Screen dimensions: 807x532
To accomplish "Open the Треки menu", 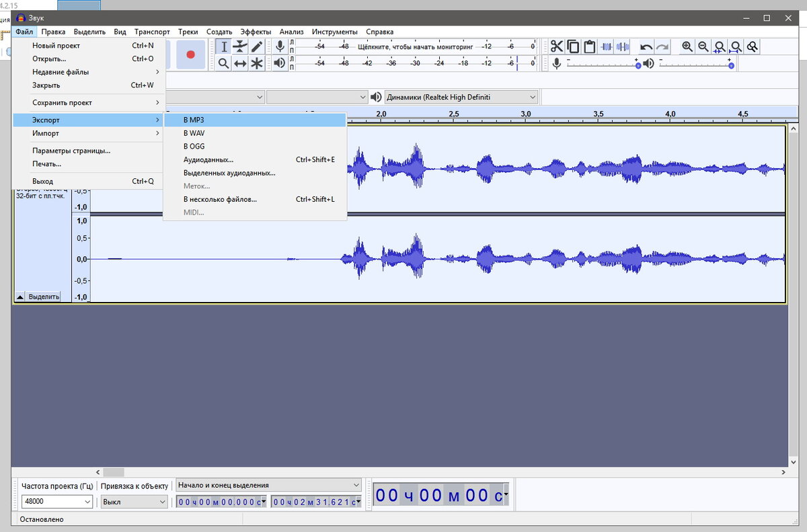I will tap(188, 32).
